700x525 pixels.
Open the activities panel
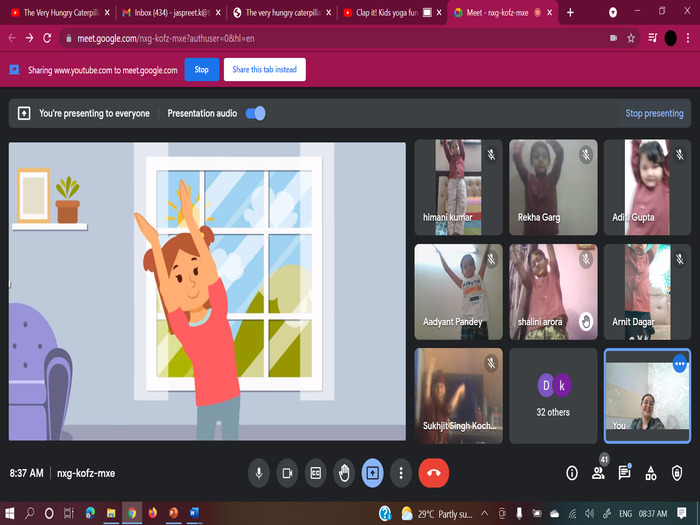tap(651, 473)
